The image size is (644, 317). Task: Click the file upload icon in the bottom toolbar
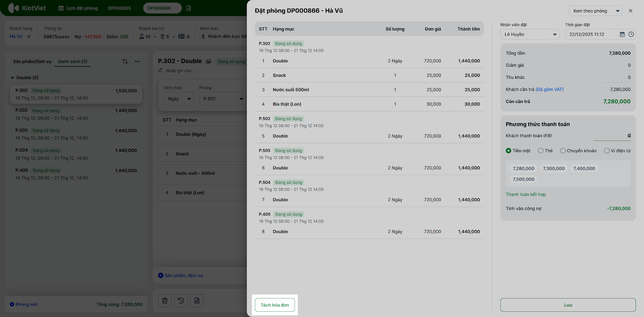pyautogui.click(x=197, y=301)
